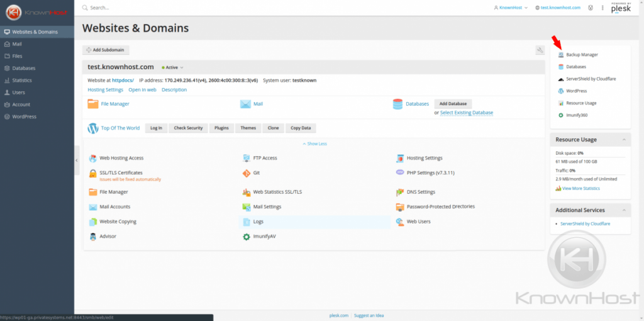Image resolution: width=644 pixels, height=321 pixels.
Task: Click the DNS Settings flag icon
Action: [400, 192]
